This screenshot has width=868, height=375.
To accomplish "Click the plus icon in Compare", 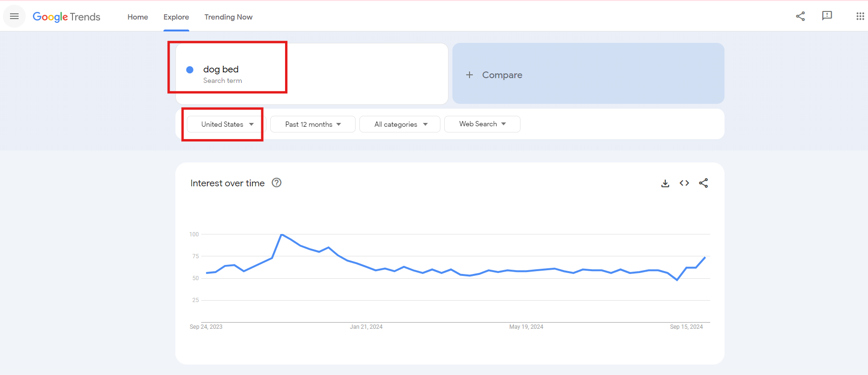I will pos(470,75).
